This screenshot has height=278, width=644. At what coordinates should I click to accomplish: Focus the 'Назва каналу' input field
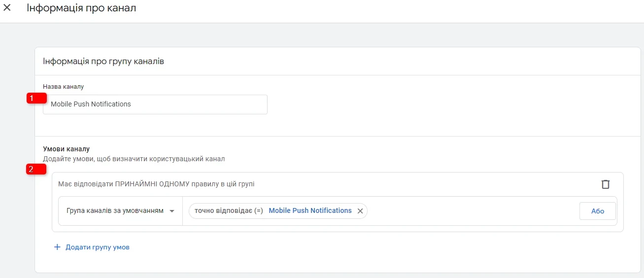click(x=155, y=104)
